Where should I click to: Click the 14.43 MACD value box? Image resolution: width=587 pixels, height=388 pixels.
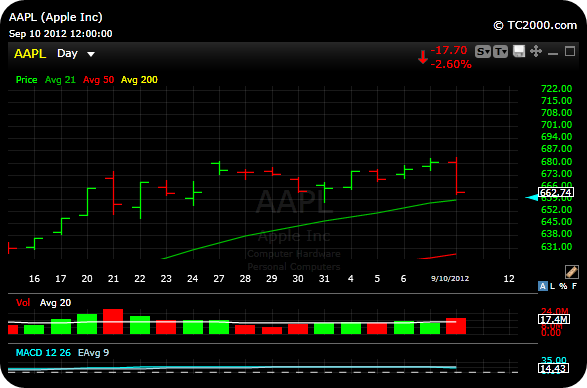[x=553, y=369]
